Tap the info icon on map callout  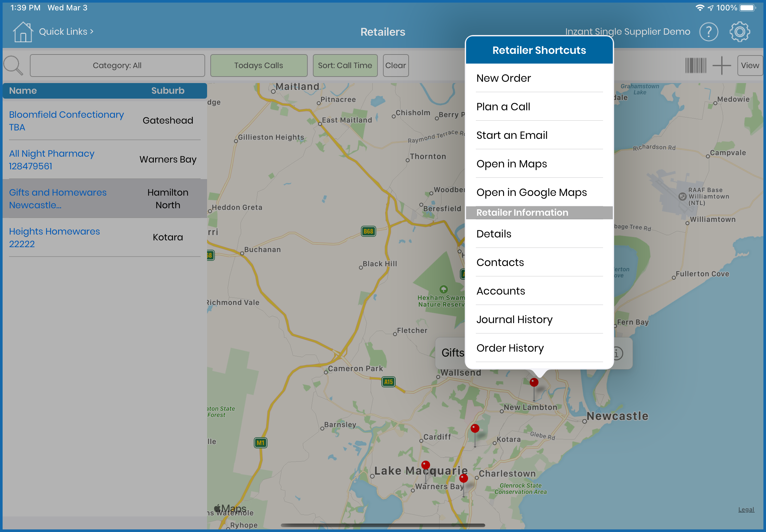617,353
